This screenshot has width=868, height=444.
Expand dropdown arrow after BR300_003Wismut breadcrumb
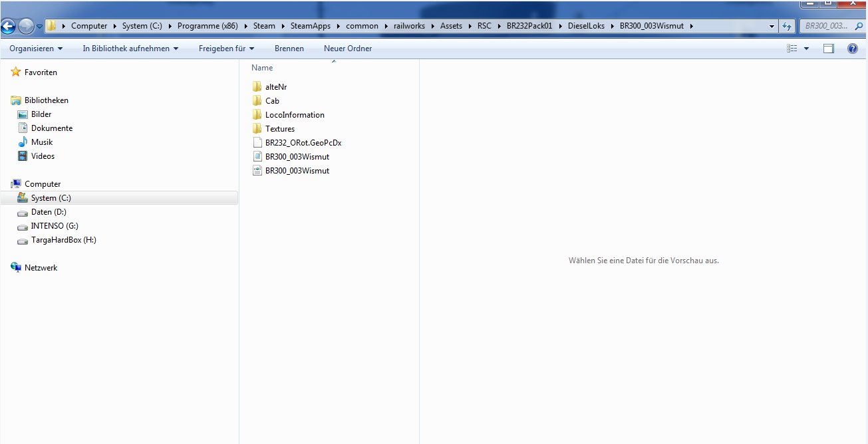[692, 26]
